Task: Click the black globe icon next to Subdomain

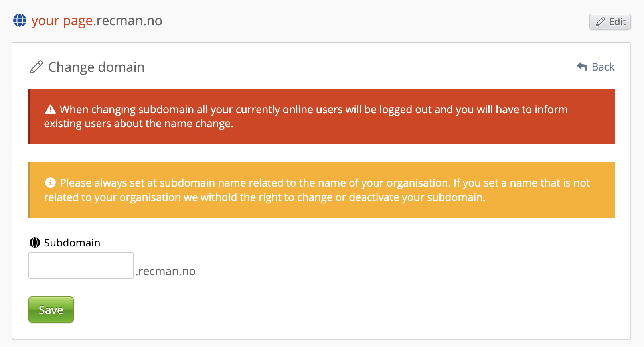Action: (x=35, y=243)
